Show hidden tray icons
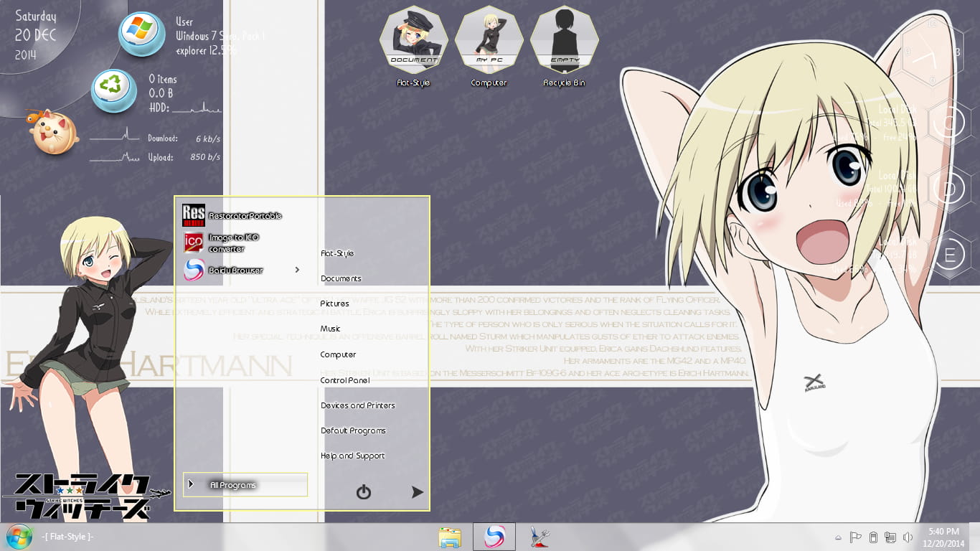 (838, 537)
